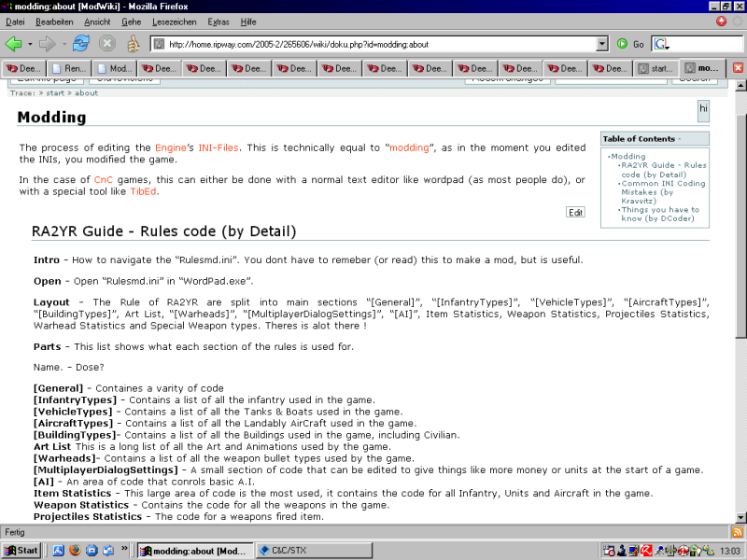Click the page scrollbar up arrow

tap(740, 86)
